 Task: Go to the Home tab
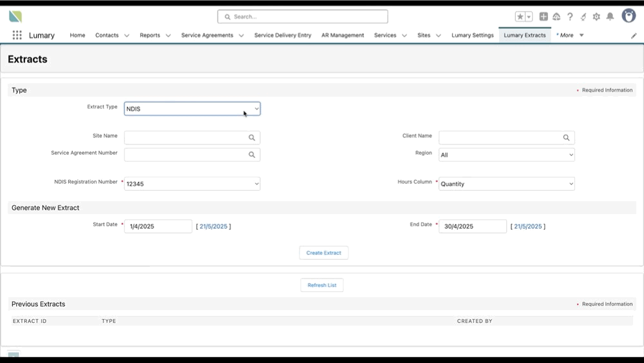77,35
